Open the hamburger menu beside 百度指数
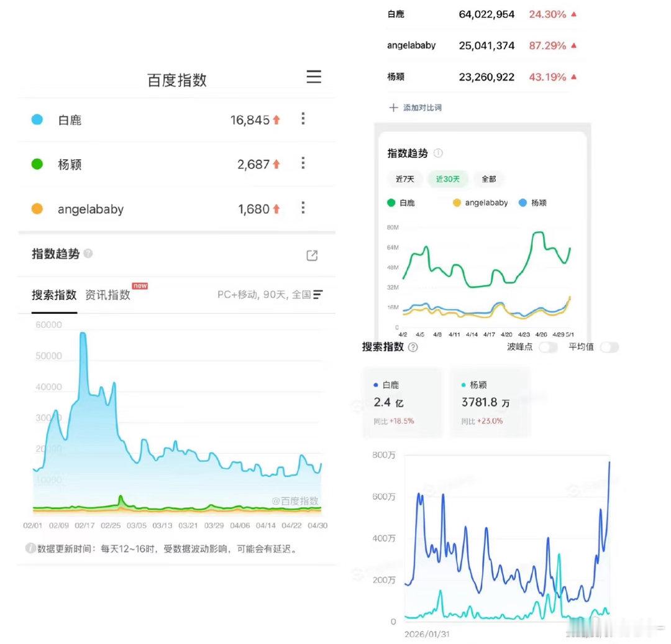 314,76
